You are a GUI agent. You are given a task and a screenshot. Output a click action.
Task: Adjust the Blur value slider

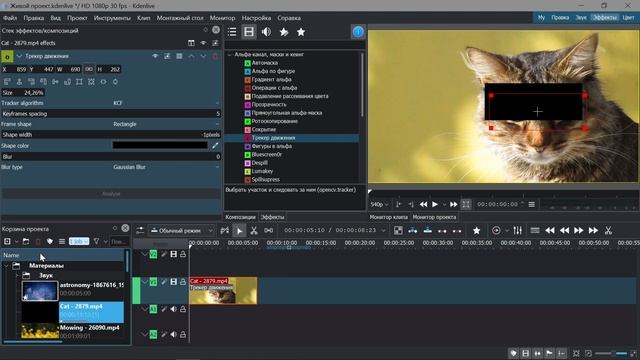click(x=111, y=156)
